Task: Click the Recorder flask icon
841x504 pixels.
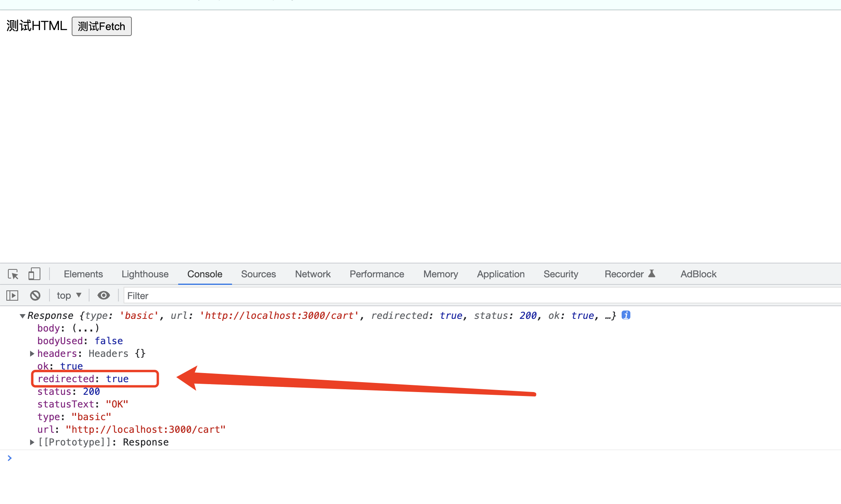Action: pyautogui.click(x=652, y=274)
